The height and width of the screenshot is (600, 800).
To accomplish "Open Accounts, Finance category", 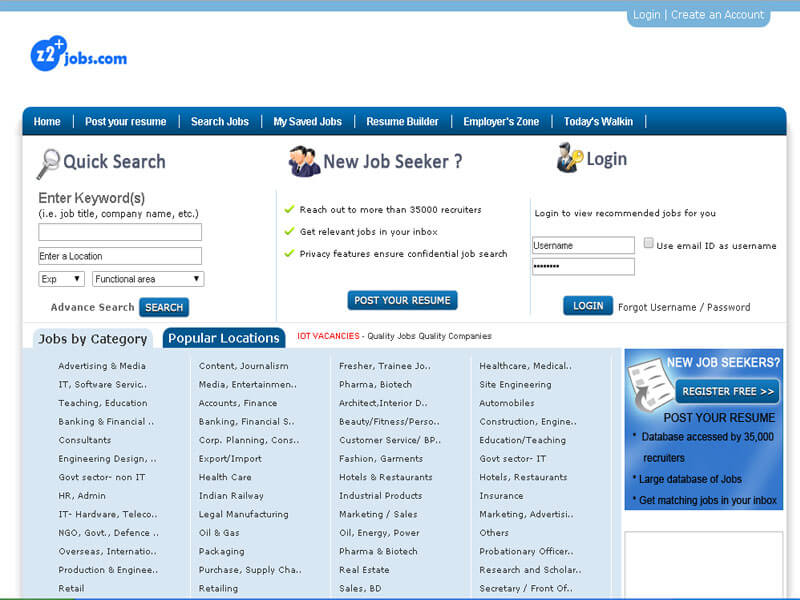I will pyautogui.click(x=238, y=403).
